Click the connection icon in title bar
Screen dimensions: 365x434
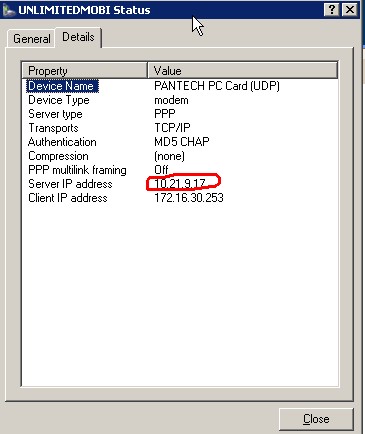pos(9,10)
